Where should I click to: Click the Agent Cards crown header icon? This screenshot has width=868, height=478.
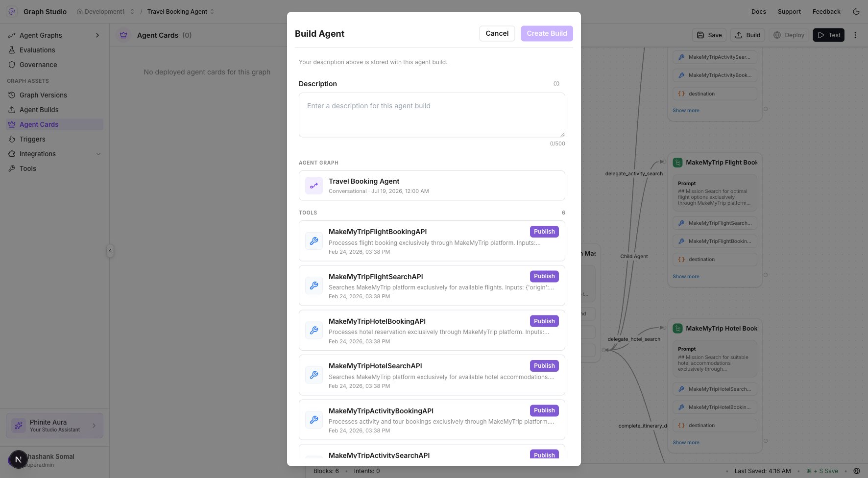(x=123, y=35)
